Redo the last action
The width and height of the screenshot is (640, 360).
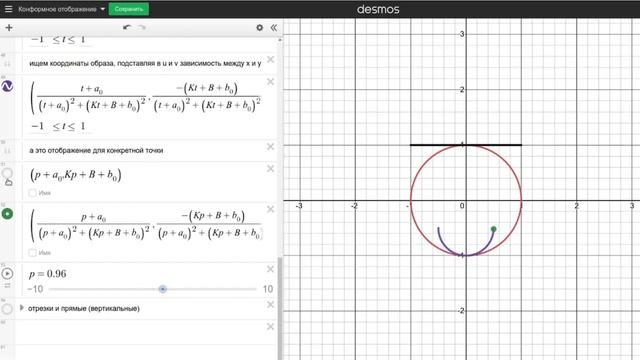(x=142, y=28)
